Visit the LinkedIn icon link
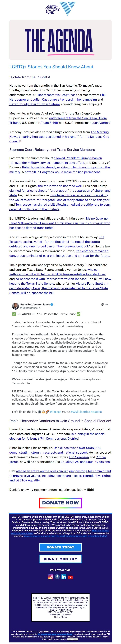Screen dimensions: 121x644 64,577
